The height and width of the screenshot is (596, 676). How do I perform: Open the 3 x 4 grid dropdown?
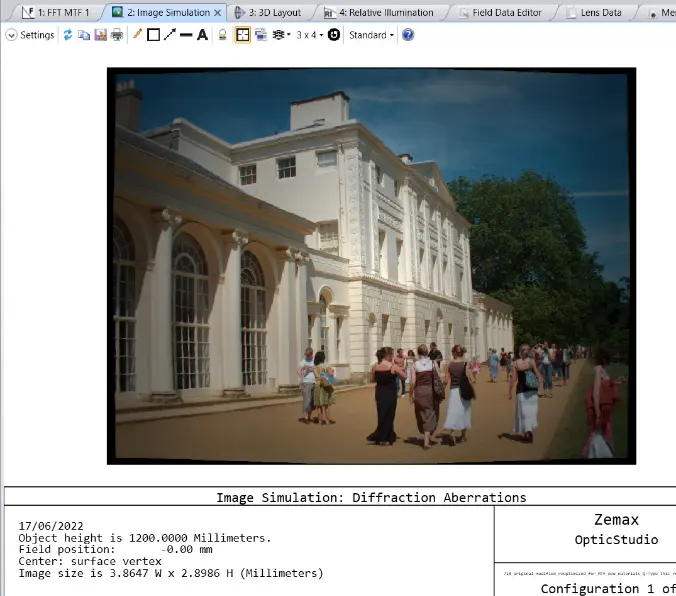click(x=309, y=35)
